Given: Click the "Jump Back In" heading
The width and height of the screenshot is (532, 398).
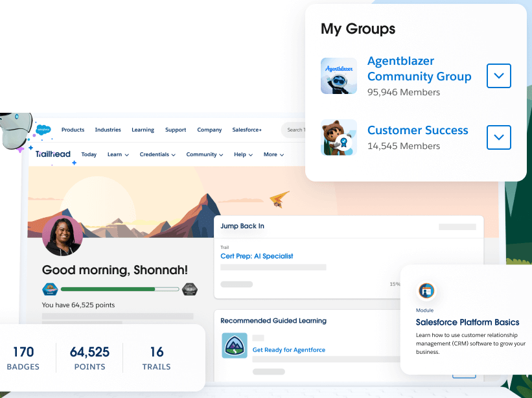Looking at the screenshot, I should point(242,226).
